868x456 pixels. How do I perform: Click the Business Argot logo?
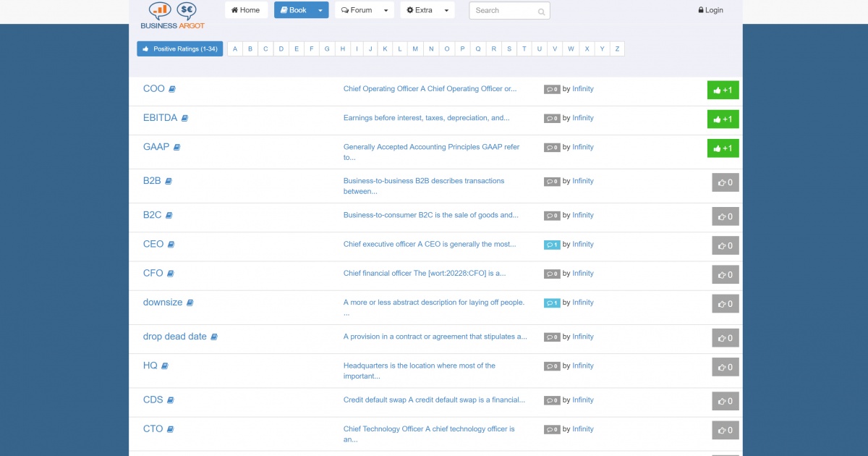[x=173, y=16]
